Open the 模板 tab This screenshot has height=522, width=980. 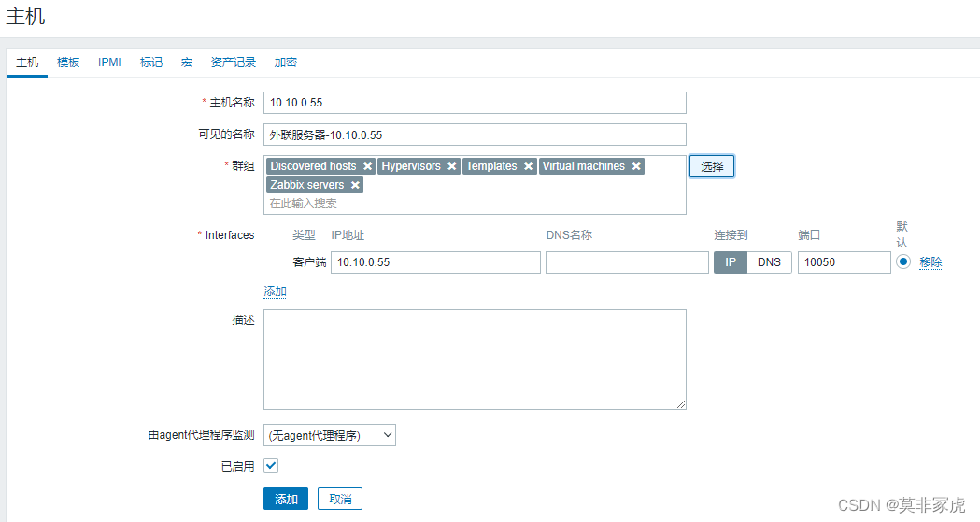click(x=68, y=63)
